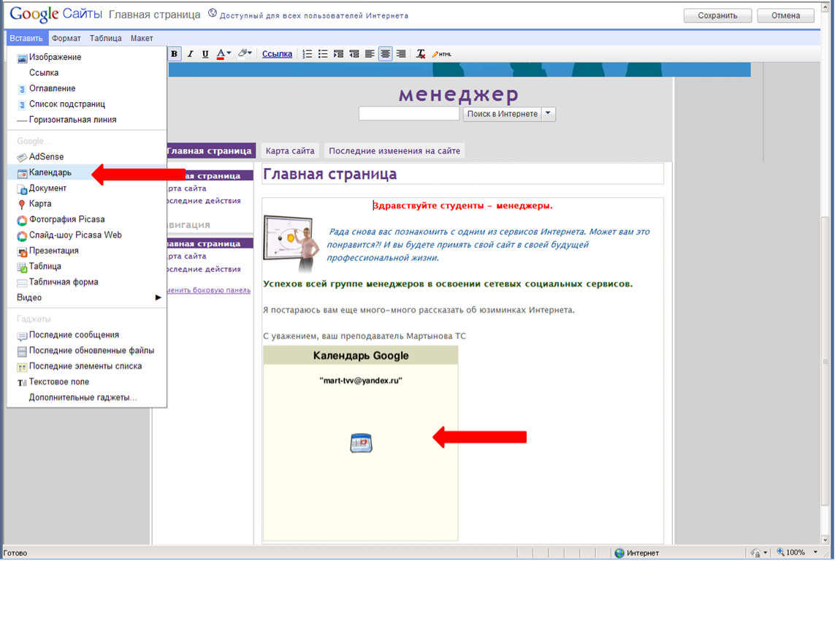Screen dimensions: 840x631
Task: Open Дополнительные гаджеты...
Action: [87, 397]
